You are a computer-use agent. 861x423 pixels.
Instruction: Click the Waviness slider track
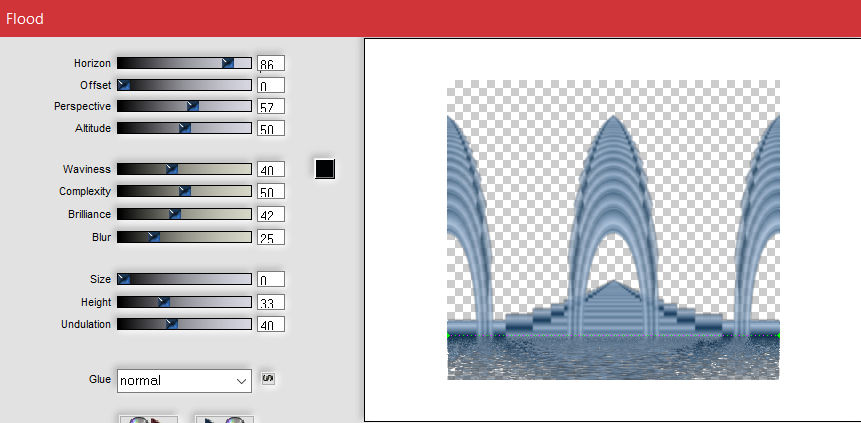[184, 169]
